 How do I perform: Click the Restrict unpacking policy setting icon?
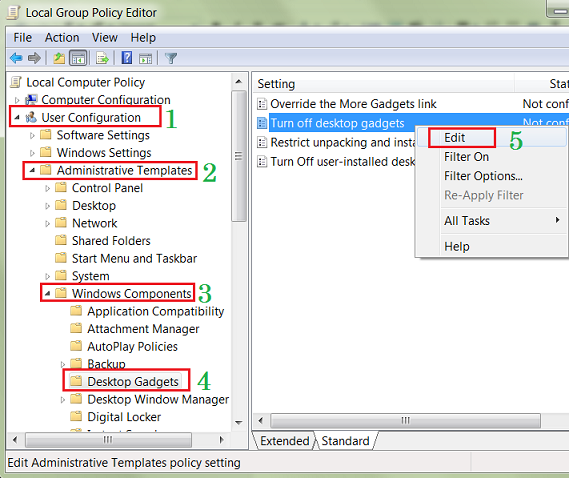point(262,142)
